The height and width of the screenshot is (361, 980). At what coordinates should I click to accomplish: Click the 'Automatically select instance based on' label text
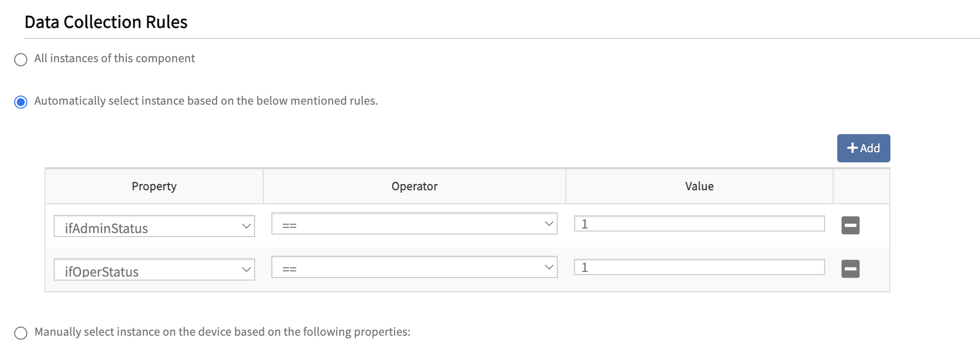206,101
